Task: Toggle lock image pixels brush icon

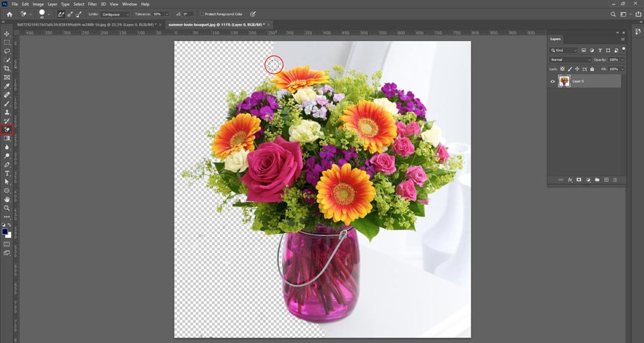Action: [x=570, y=69]
